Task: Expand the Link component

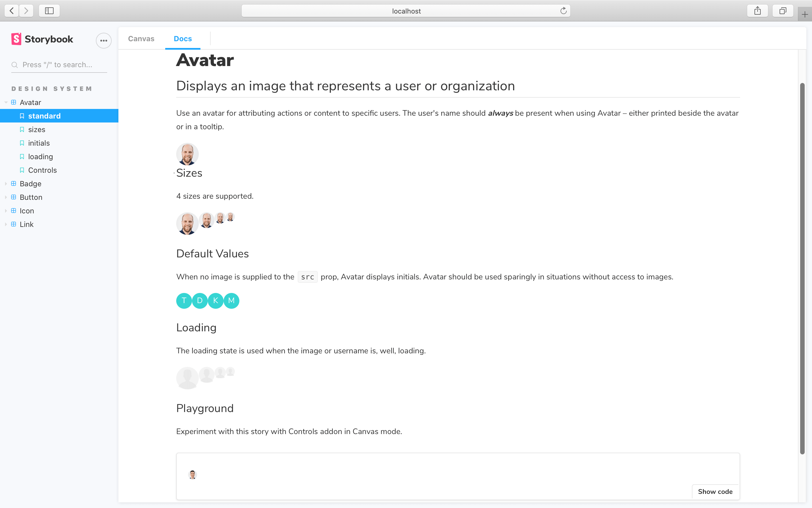Action: [6, 224]
